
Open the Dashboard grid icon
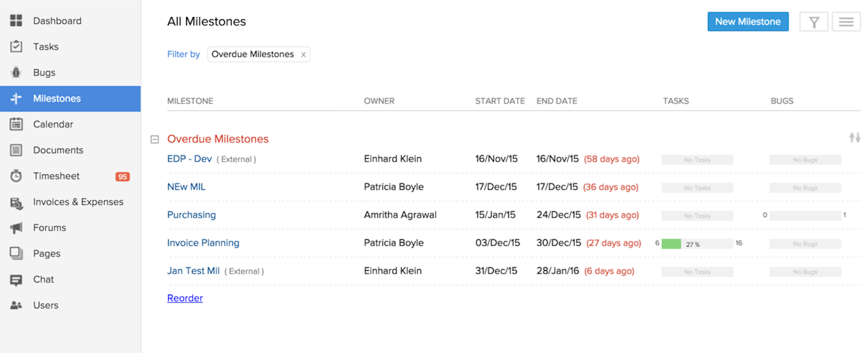click(16, 20)
